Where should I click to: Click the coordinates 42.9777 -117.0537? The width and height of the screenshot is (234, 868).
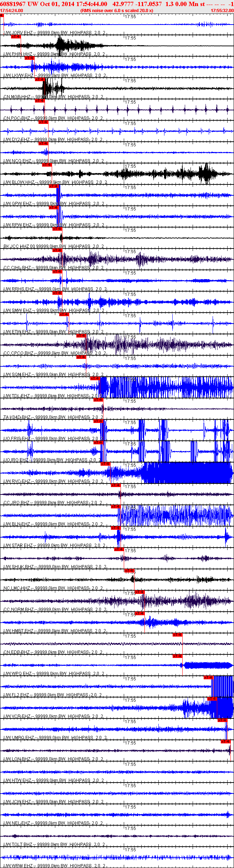pos(137,4)
